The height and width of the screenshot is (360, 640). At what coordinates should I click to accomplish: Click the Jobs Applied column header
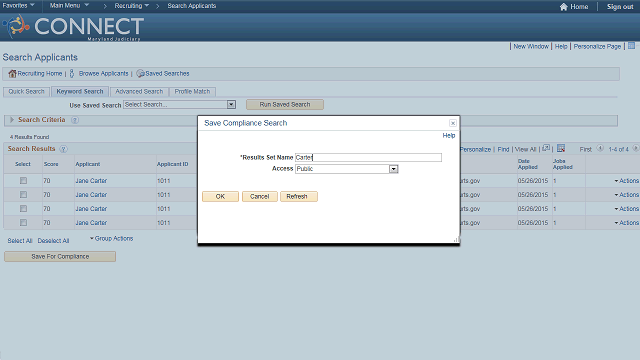click(x=563, y=164)
